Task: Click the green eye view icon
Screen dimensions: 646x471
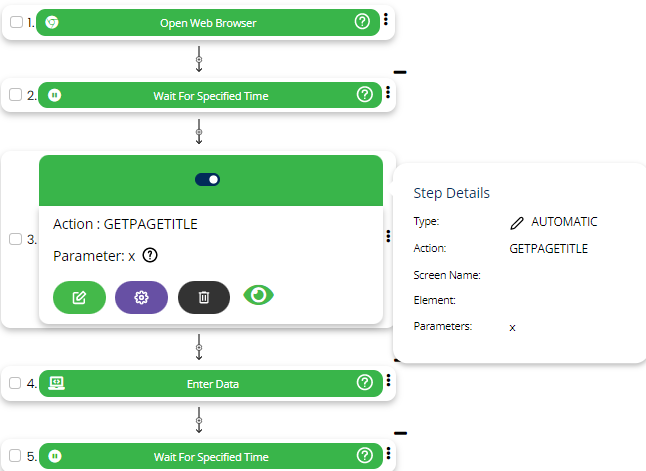Action: 259,295
